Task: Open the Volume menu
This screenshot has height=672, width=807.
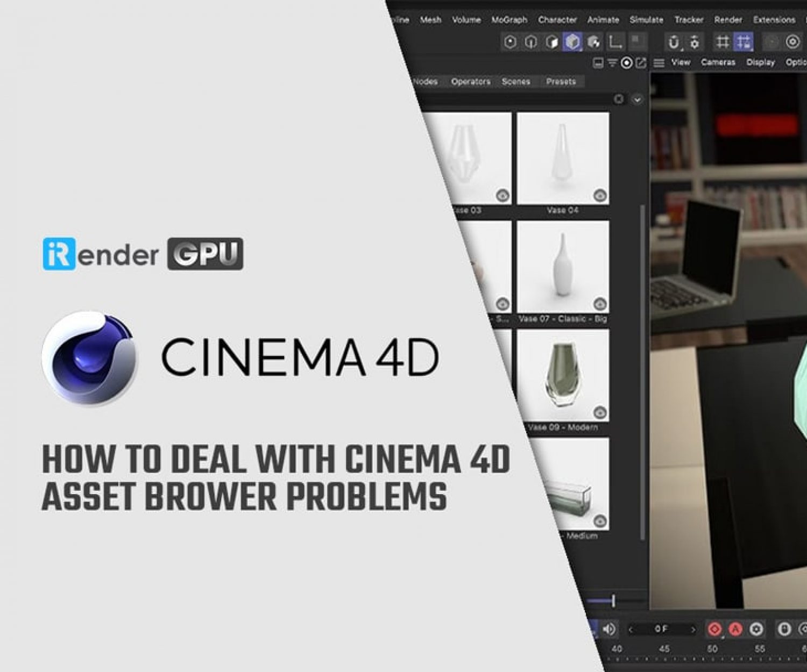Action: click(x=466, y=20)
